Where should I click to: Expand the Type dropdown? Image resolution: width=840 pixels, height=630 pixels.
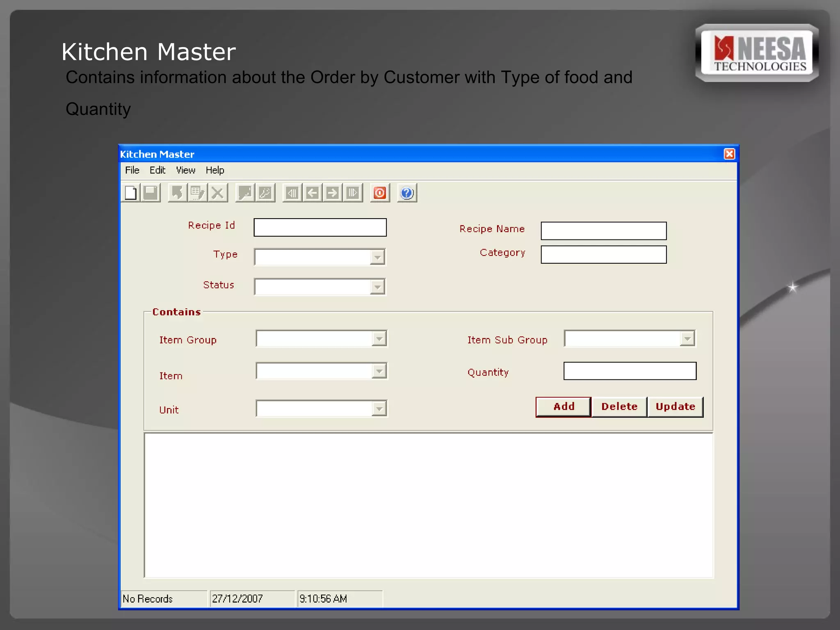click(377, 257)
